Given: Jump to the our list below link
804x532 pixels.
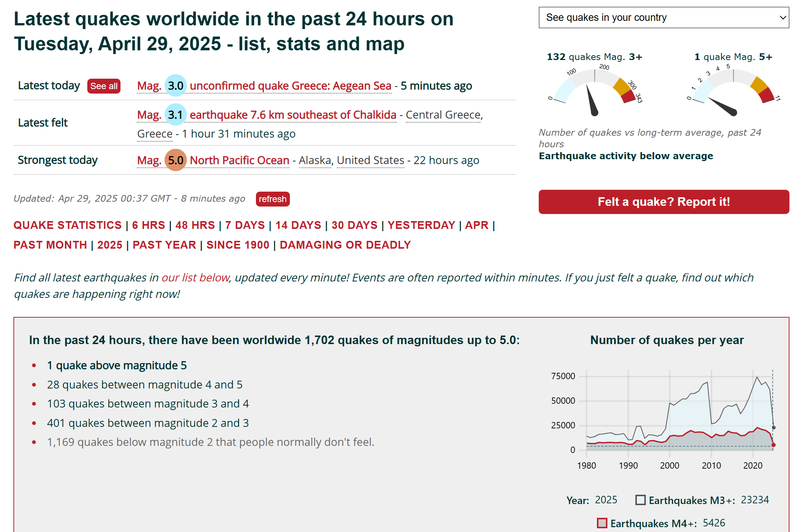Looking at the screenshot, I should coord(195,278).
